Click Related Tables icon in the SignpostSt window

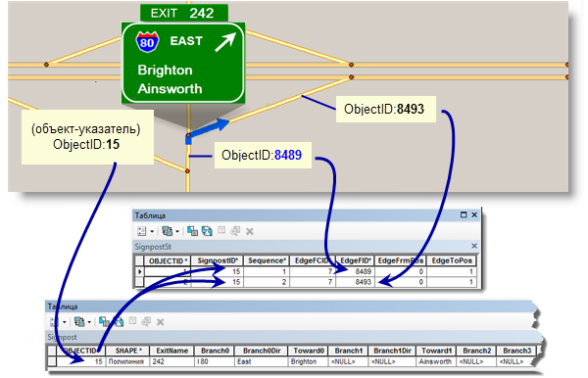point(167,231)
